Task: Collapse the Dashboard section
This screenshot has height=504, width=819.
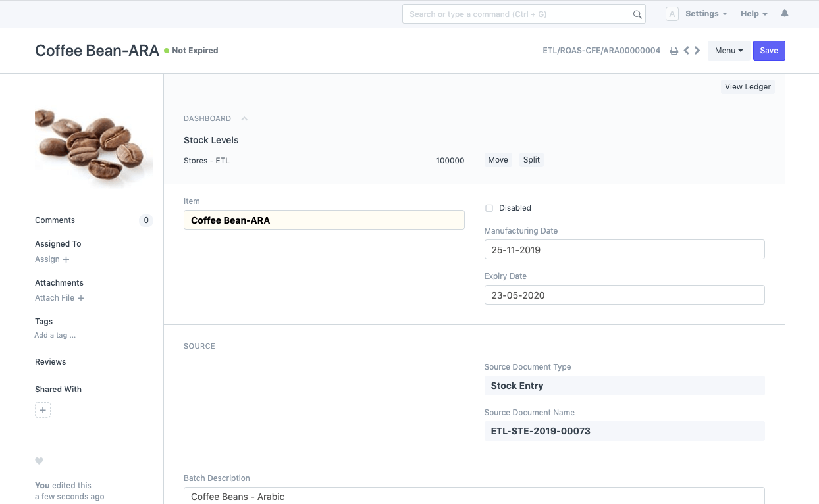Action: tap(244, 119)
